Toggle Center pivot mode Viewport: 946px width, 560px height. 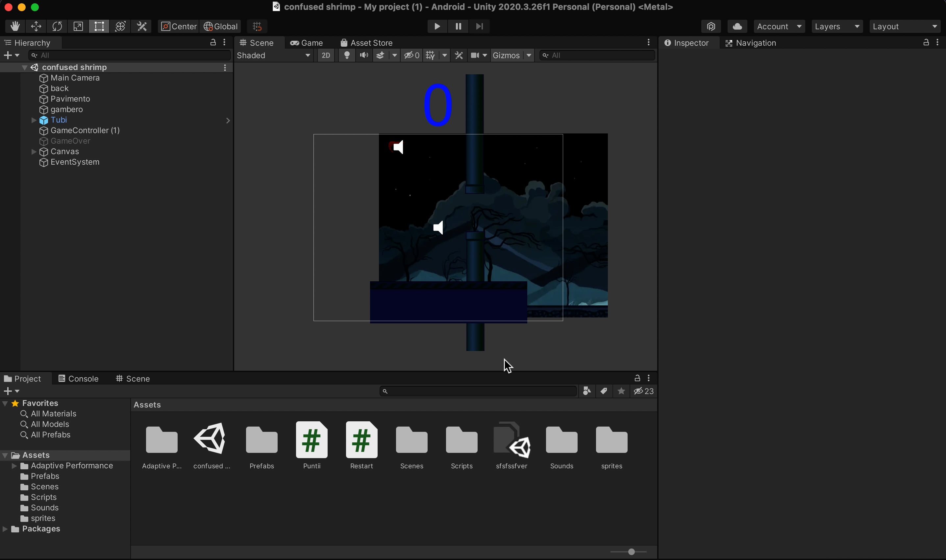179,26
